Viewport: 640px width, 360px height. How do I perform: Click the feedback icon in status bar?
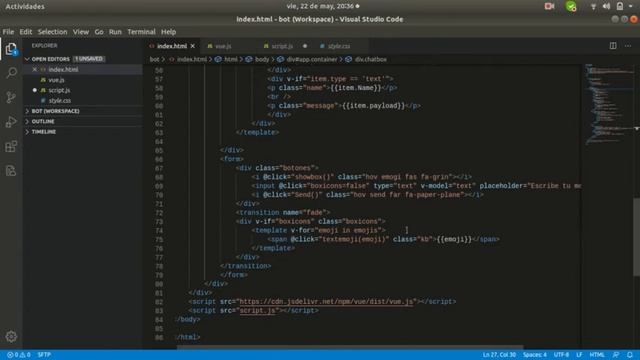pyautogui.click(x=616, y=355)
